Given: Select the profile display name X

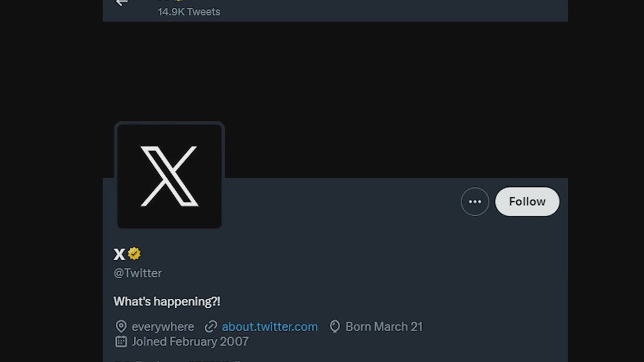Looking at the screenshot, I should click(119, 254).
